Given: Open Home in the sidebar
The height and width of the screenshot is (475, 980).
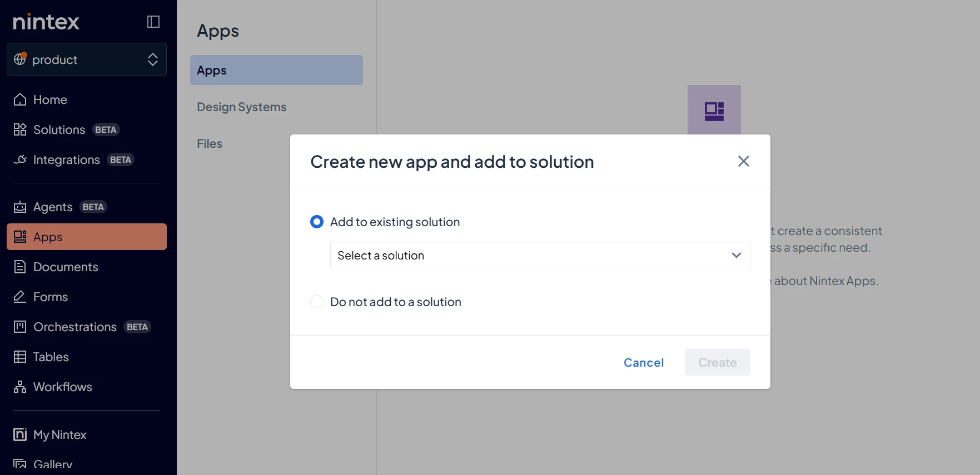Looking at the screenshot, I should coord(87,99).
